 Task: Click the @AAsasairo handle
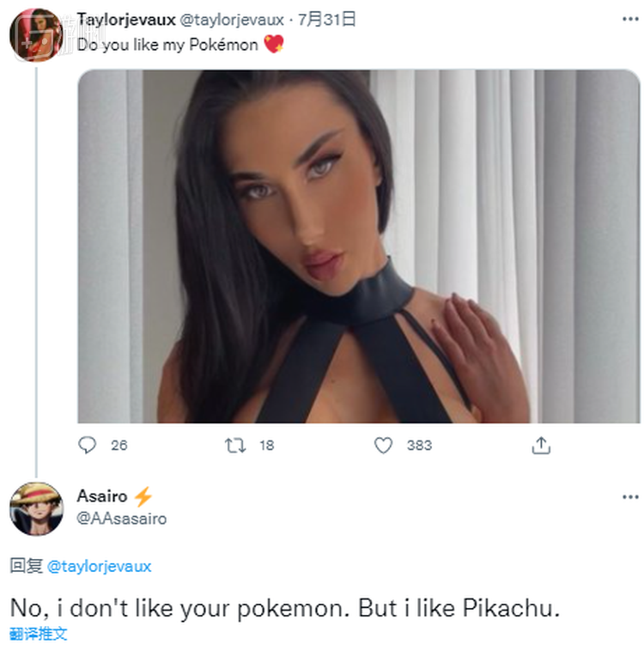[x=122, y=518]
